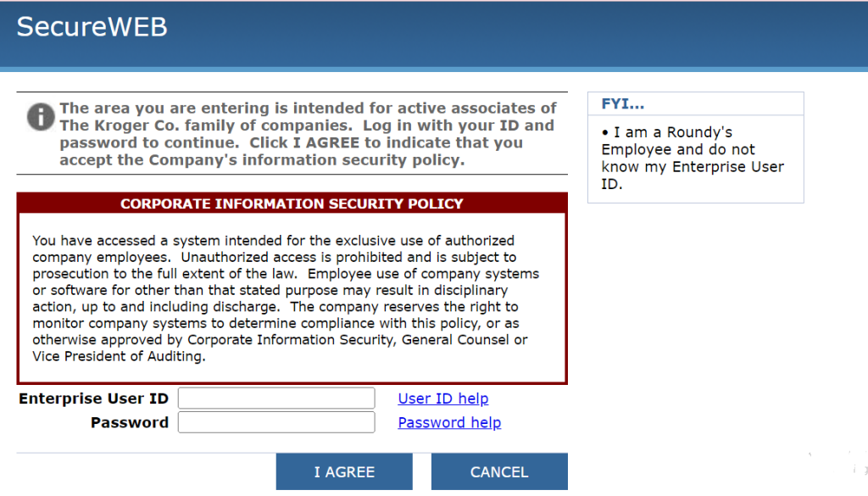
Task: Click the bullet point in the FYI box
Action: pos(605,133)
